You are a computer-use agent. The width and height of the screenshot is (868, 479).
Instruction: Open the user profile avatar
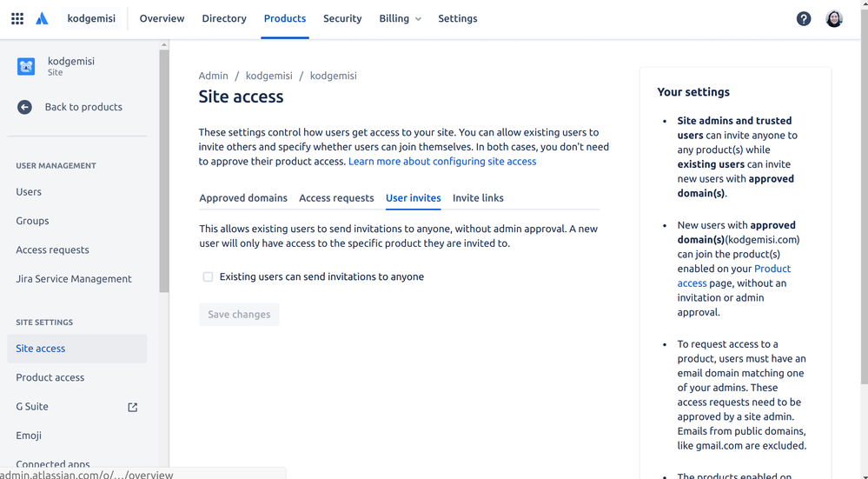(x=834, y=19)
